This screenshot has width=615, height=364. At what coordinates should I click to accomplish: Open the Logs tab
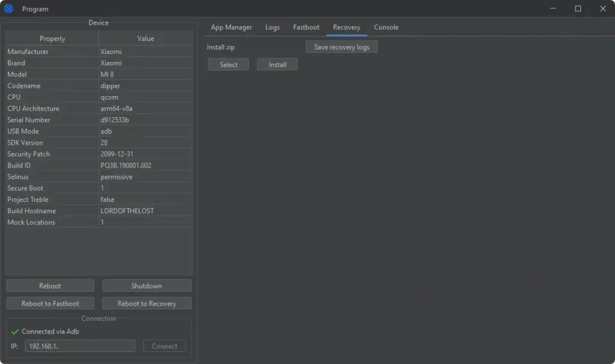click(272, 28)
